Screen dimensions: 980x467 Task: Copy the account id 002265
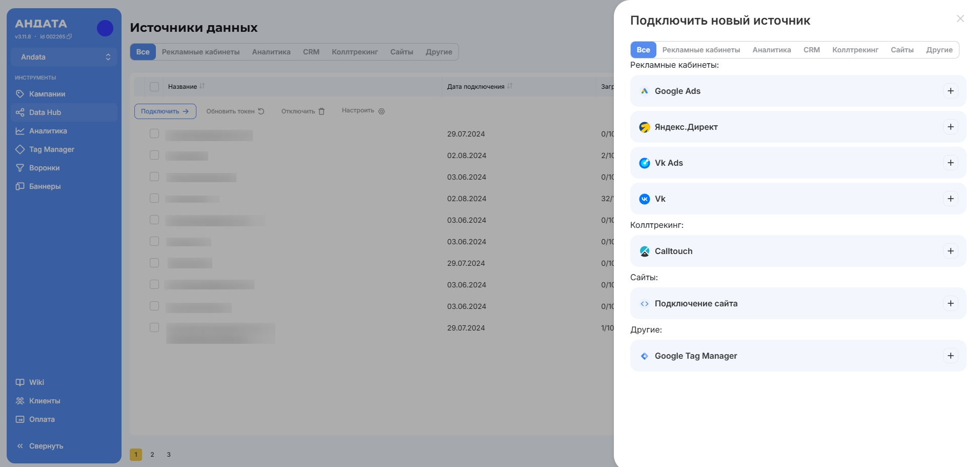70,37
